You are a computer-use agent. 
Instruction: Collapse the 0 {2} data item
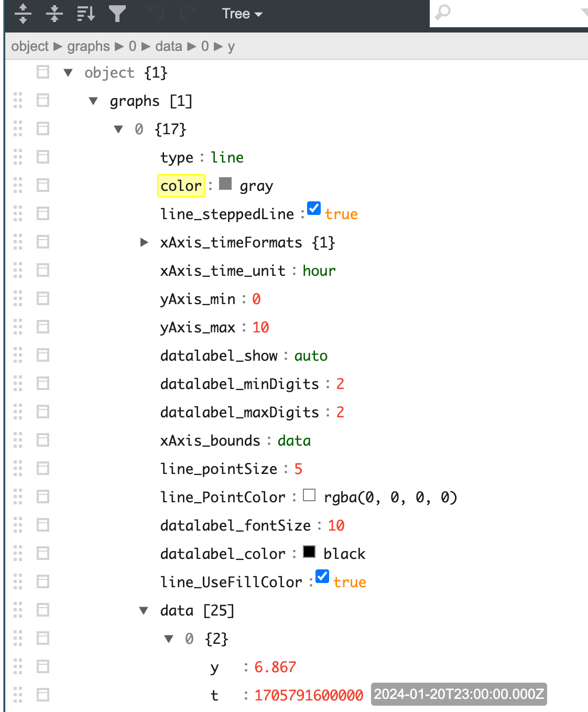[x=169, y=639]
